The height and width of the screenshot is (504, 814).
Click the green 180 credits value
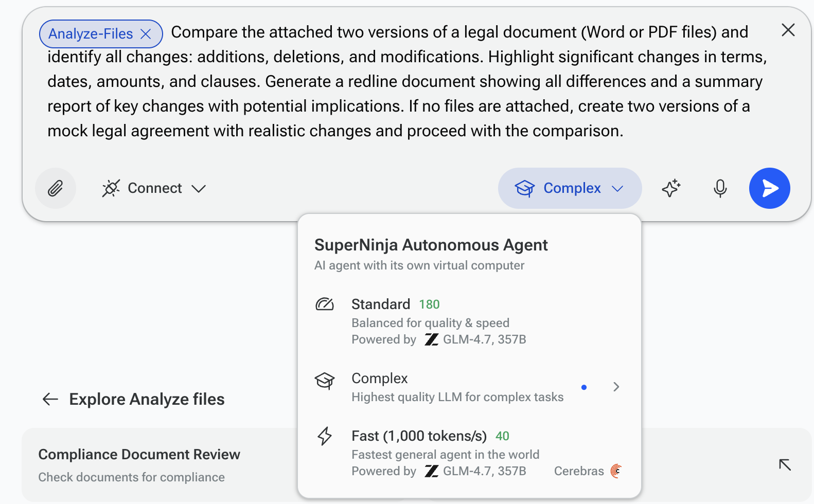[429, 304]
